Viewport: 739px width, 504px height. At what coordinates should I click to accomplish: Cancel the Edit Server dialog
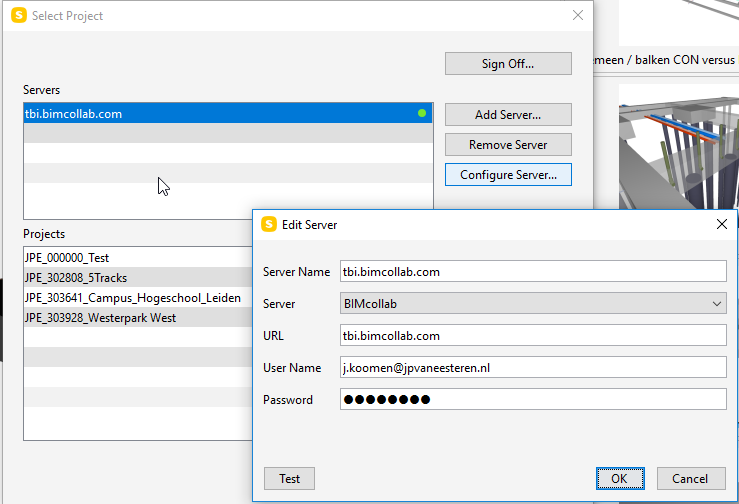coord(690,479)
